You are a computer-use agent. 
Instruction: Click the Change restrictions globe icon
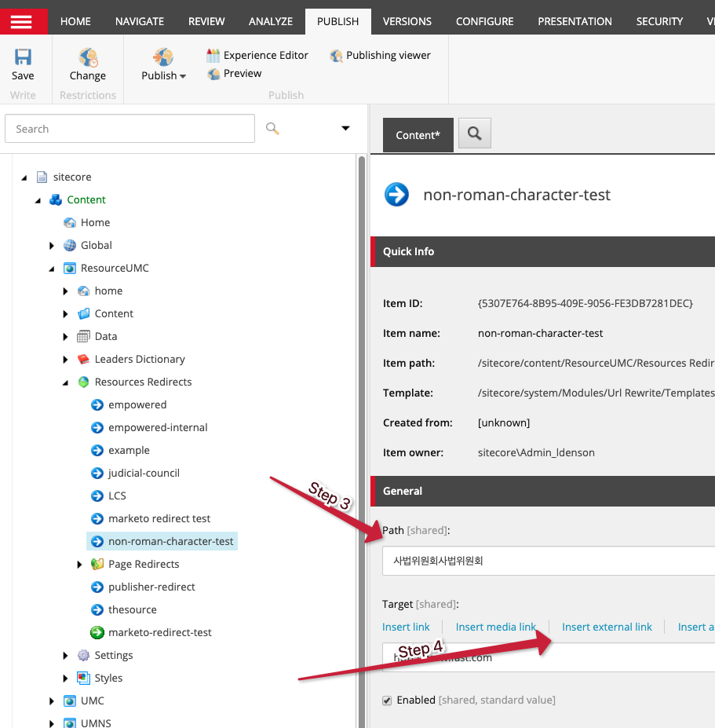coord(88,57)
